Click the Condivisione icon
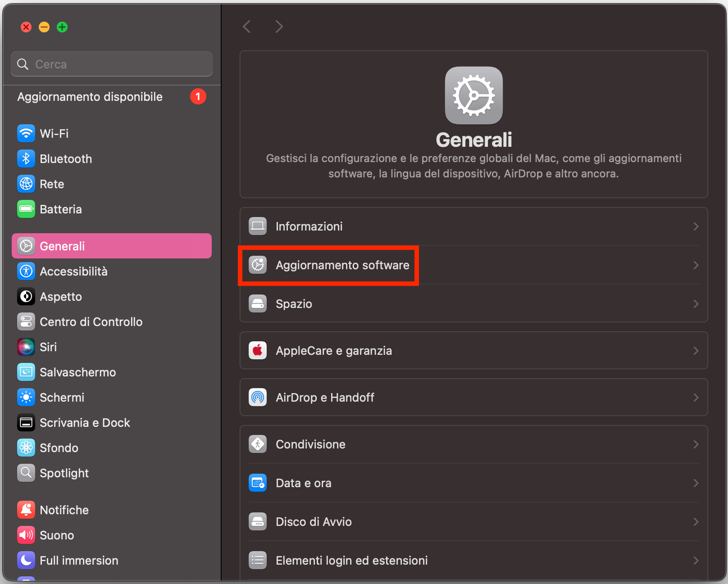 pos(258,444)
